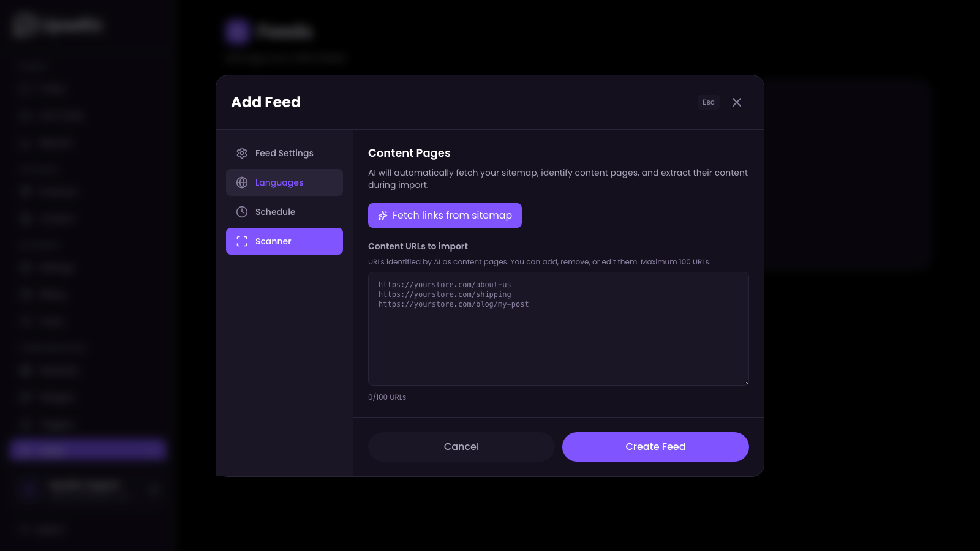Viewport: 980px width, 551px height.
Task: Click the textarea resize handle corner
Action: point(745,382)
